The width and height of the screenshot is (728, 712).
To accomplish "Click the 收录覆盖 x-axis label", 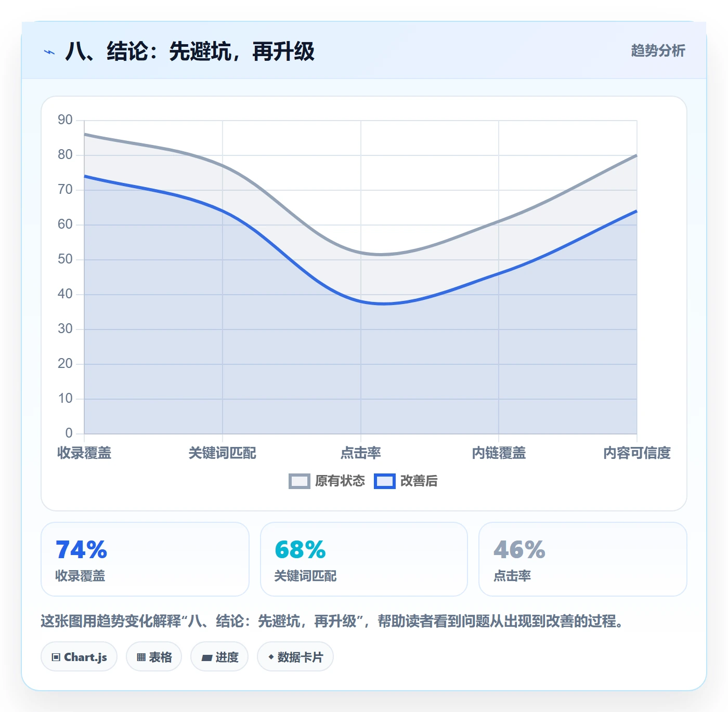I will tap(84, 453).
